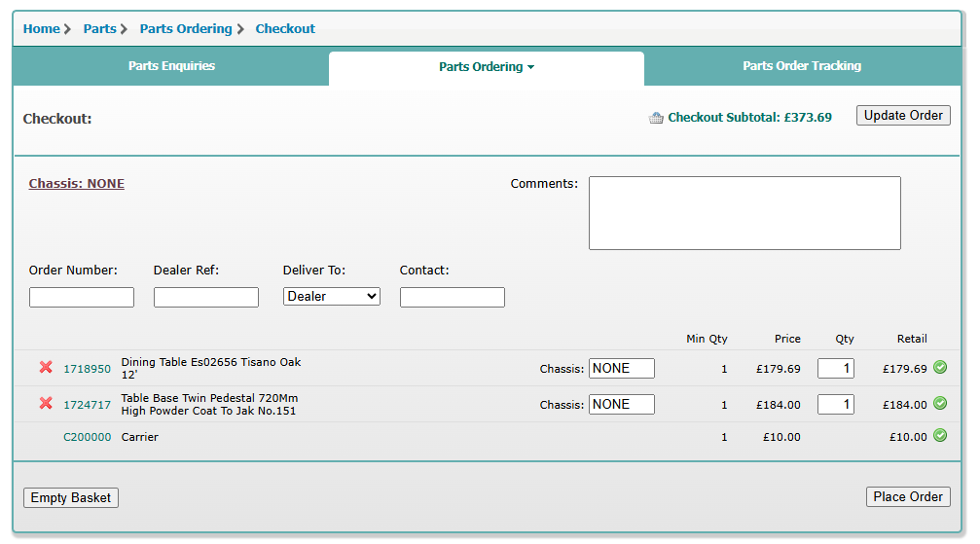The height and width of the screenshot is (544, 980).
Task: Click the Chassis field for Dining Table row
Action: 621,368
